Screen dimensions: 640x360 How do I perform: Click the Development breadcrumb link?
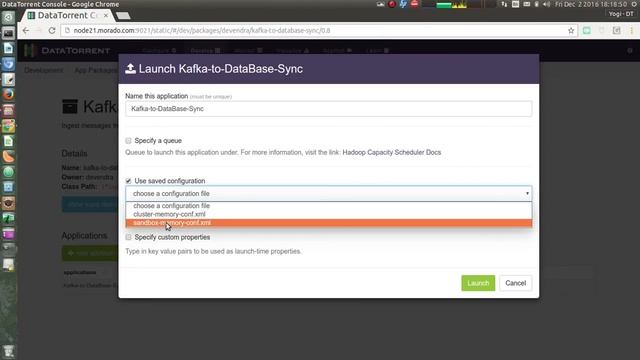[44, 70]
